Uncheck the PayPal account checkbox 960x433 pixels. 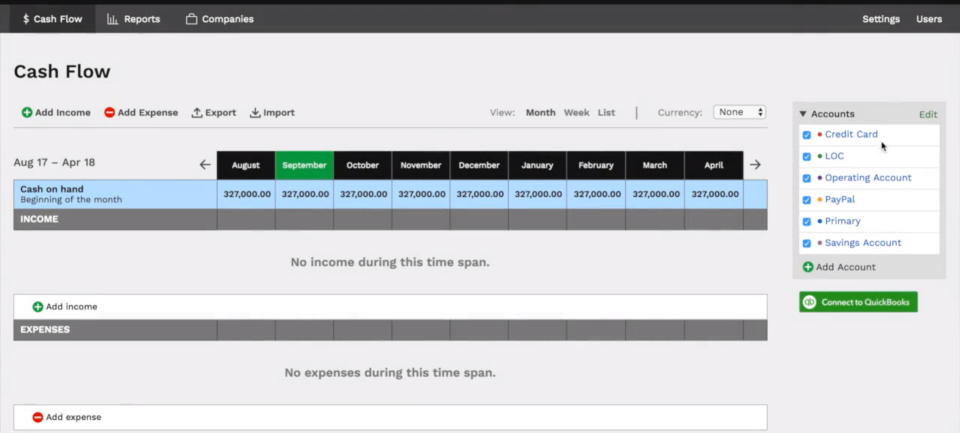coord(807,200)
